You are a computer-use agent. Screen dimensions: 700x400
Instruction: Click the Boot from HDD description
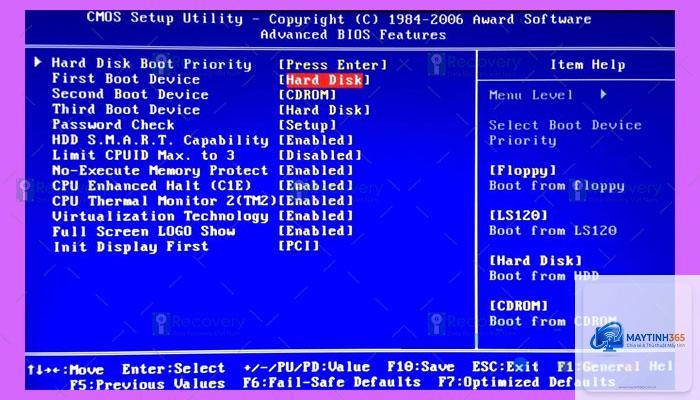544,276
